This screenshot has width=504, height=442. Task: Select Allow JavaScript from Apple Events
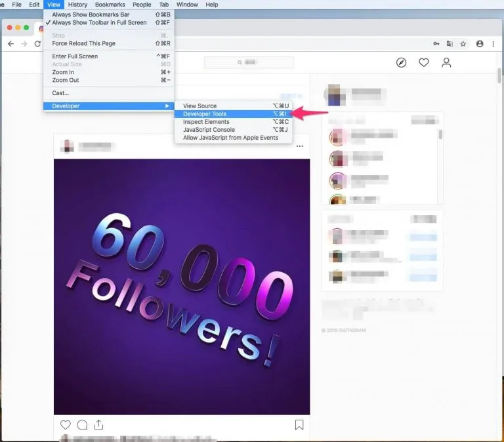234,138
